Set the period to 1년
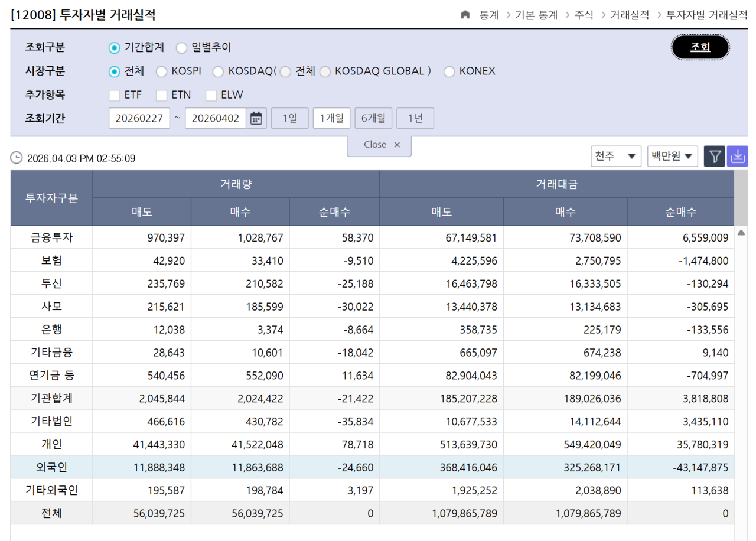The width and height of the screenshot is (756, 541). click(x=415, y=118)
